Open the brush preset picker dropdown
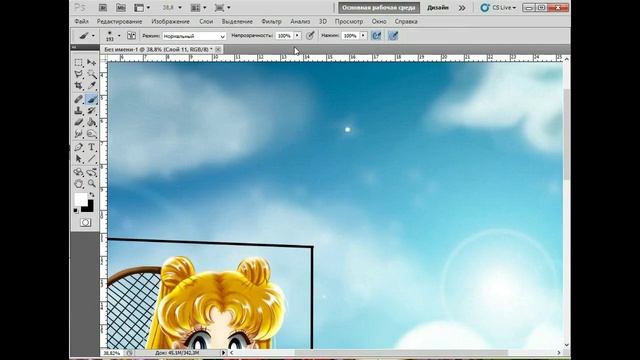 pyautogui.click(x=119, y=36)
